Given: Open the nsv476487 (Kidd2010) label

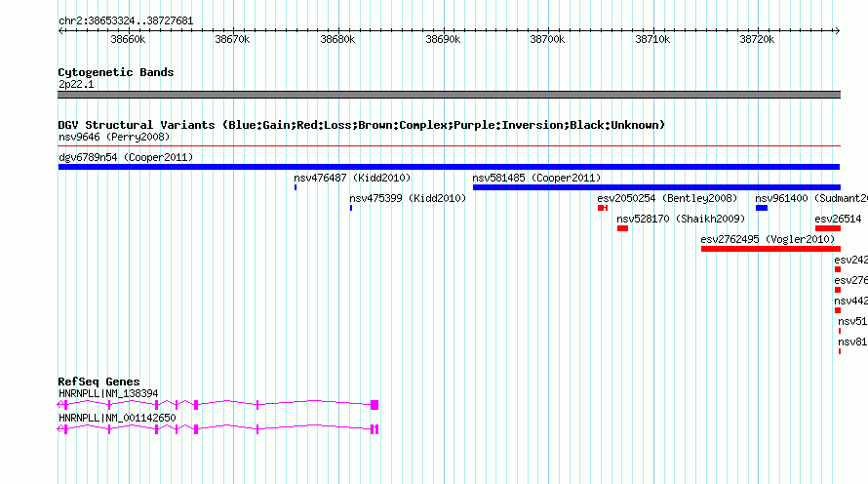Looking at the screenshot, I should 352,178.
